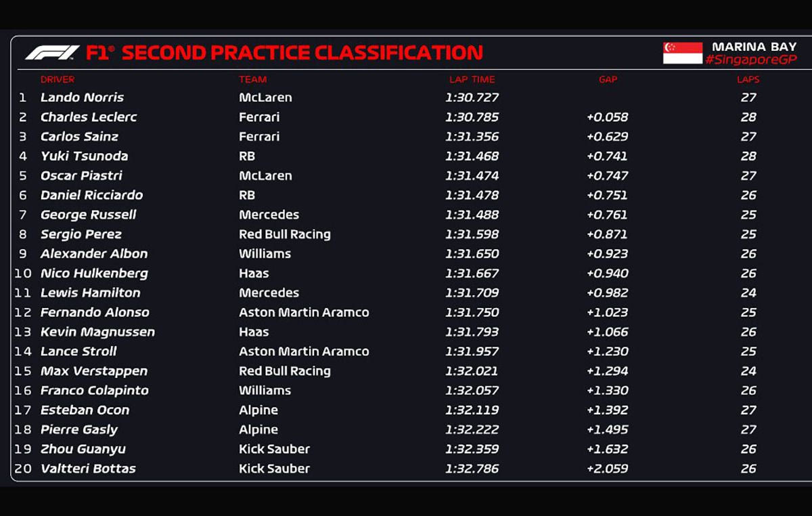Click the F1 logo in header
This screenshot has height=516, width=812.
[52, 53]
